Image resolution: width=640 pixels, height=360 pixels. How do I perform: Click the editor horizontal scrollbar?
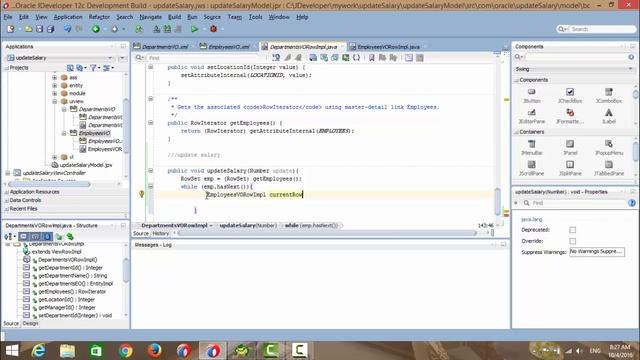[x=328, y=233]
